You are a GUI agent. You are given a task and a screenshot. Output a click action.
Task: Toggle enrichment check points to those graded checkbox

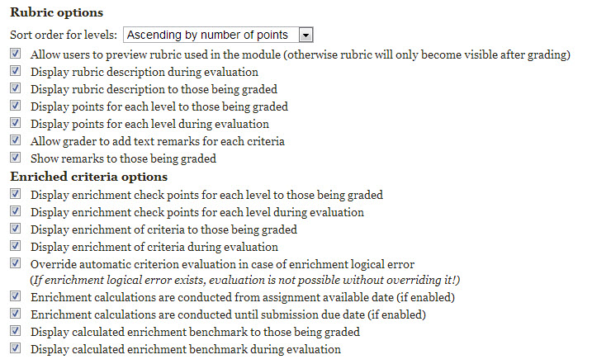tap(16, 195)
